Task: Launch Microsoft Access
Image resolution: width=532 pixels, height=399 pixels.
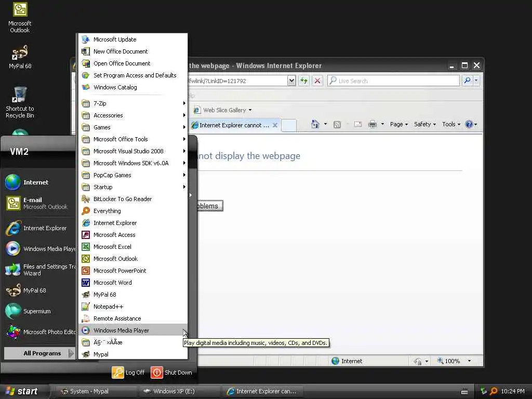Action: point(133,235)
